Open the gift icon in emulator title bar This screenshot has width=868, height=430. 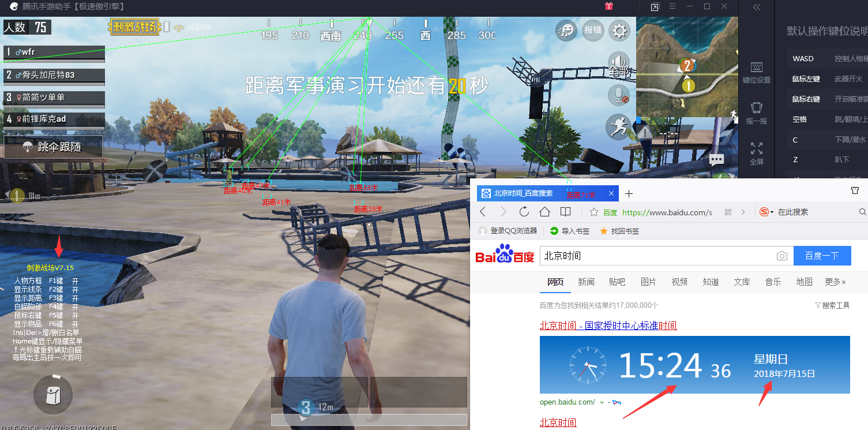[x=609, y=6]
